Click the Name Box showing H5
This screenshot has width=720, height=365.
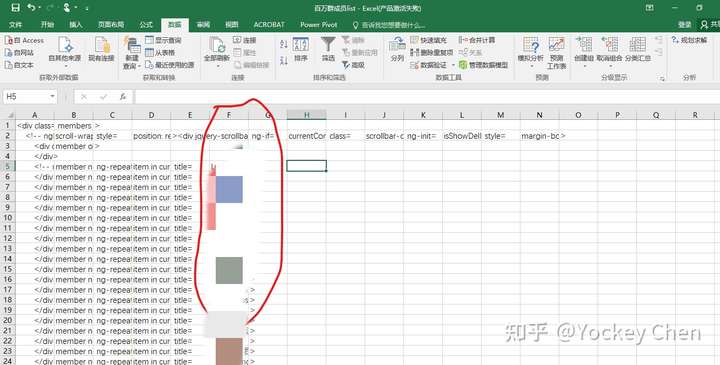26,96
